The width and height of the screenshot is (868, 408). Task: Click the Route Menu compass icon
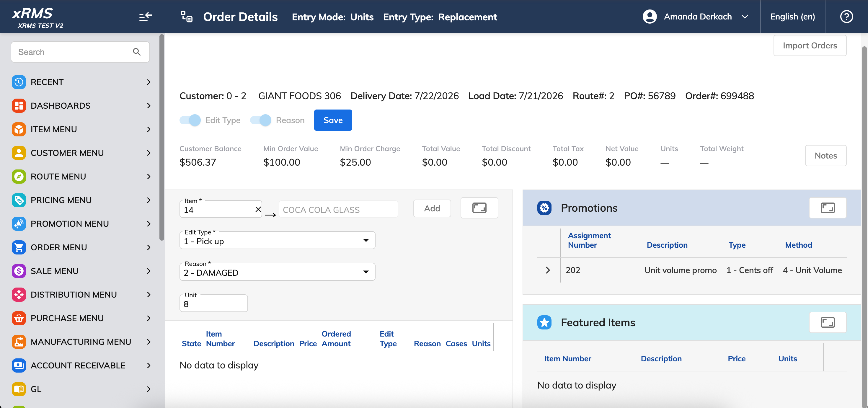point(19,176)
